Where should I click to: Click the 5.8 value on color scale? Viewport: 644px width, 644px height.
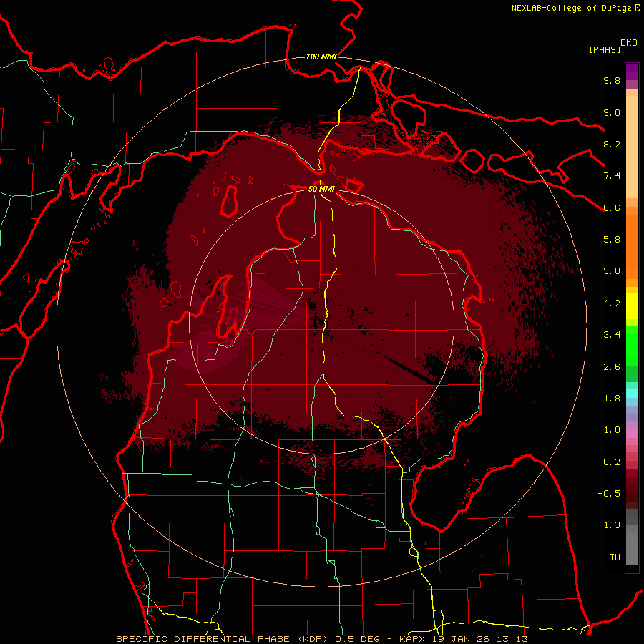pos(612,240)
